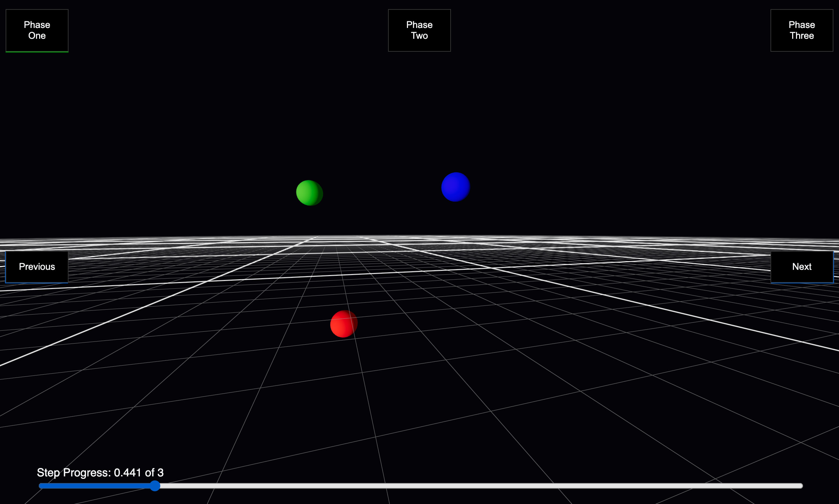Click the green sphere

[309, 193]
